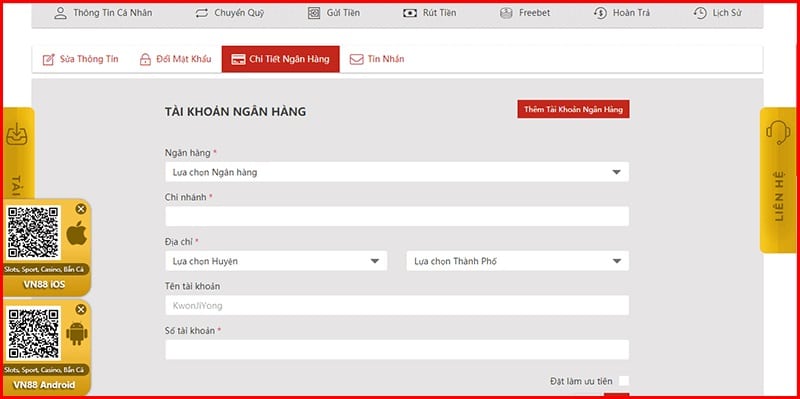Open the Gửi Tiền page
The width and height of the screenshot is (800, 399).
[x=334, y=13]
